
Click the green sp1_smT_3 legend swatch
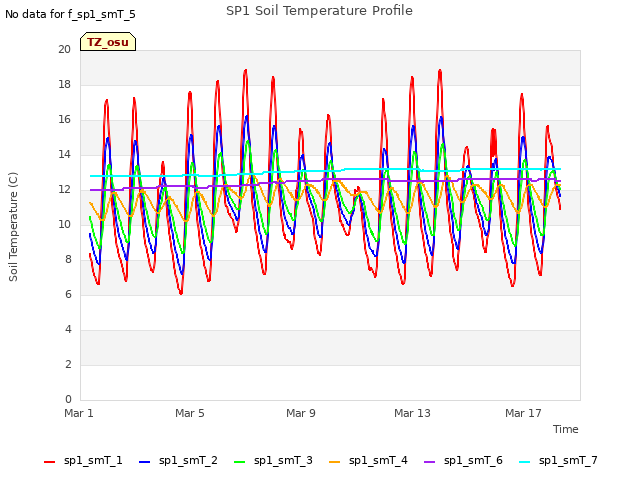(240, 462)
